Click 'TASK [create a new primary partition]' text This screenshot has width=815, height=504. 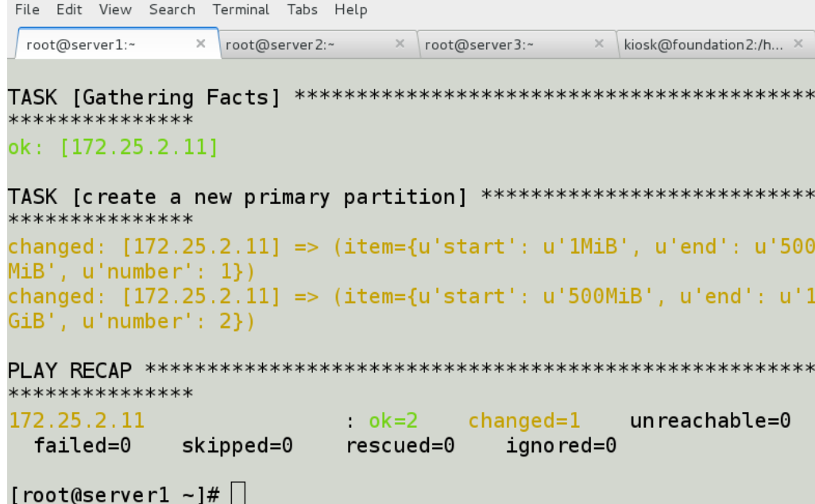238,197
